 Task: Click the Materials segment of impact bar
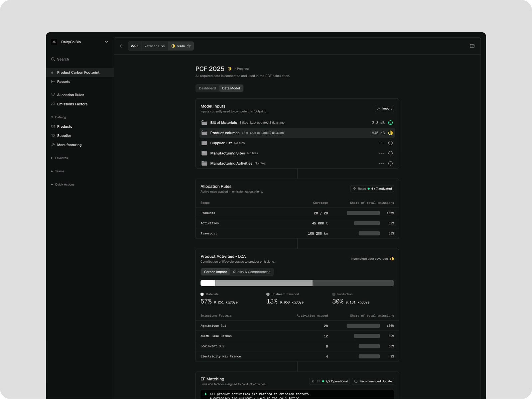(x=207, y=283)
